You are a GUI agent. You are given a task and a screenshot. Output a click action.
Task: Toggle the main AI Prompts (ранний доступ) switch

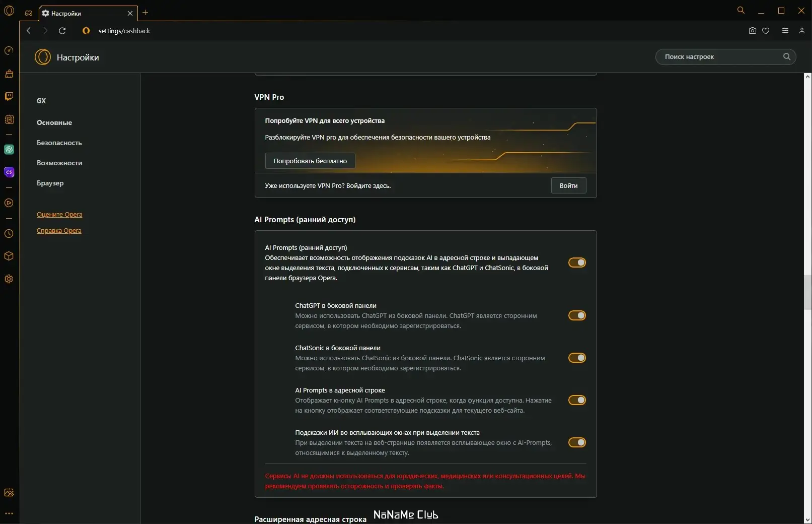click(577, 263)
